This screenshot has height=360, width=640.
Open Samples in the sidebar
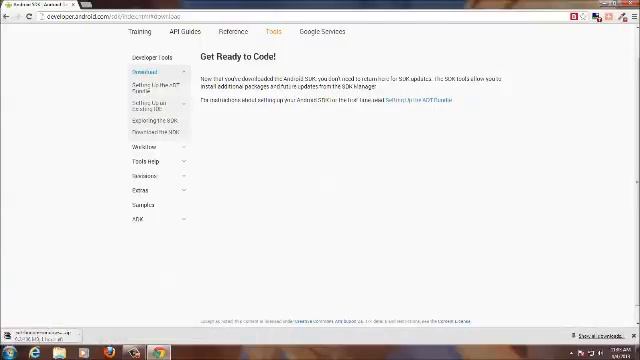[x=143, y=205]
